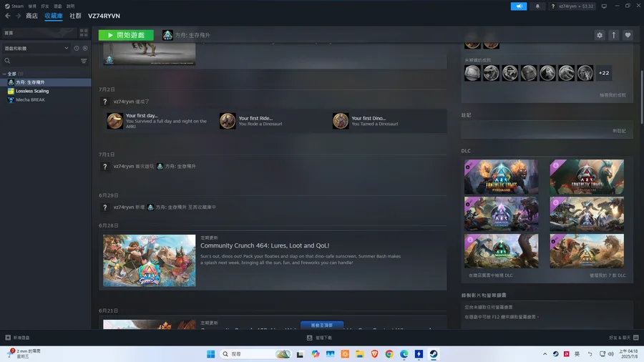Open the 說明 help menu
Viewport: 644px width, 362px height.
(71, 6)
